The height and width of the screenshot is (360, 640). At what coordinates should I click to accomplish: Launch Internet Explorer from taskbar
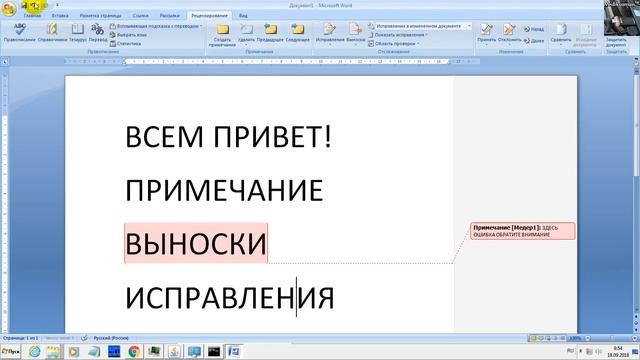[x=34, y=351]
